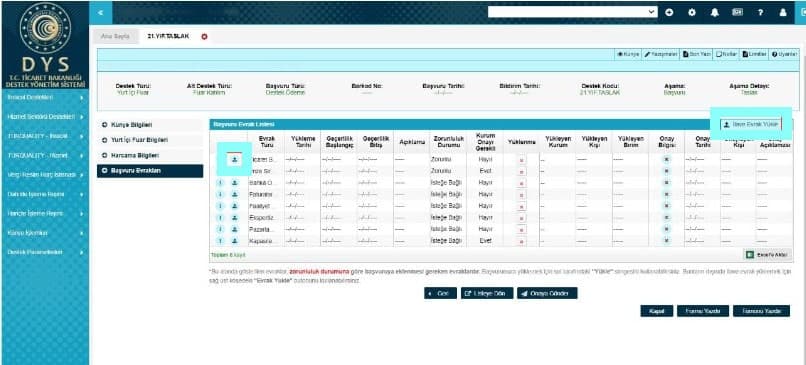Show info for the Pazarla document row
Image resolution: width=806 pixels, height=365 pixels.
click(220, 229)
